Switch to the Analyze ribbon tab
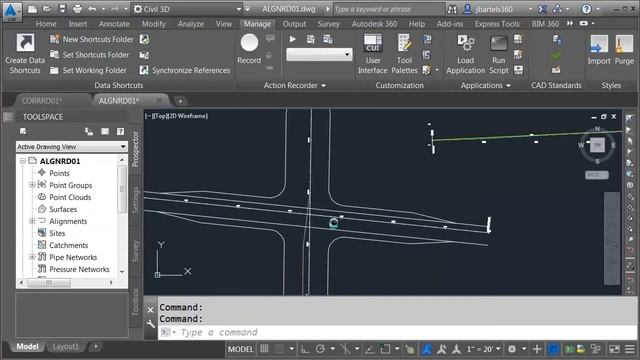 tap(191, 24)
